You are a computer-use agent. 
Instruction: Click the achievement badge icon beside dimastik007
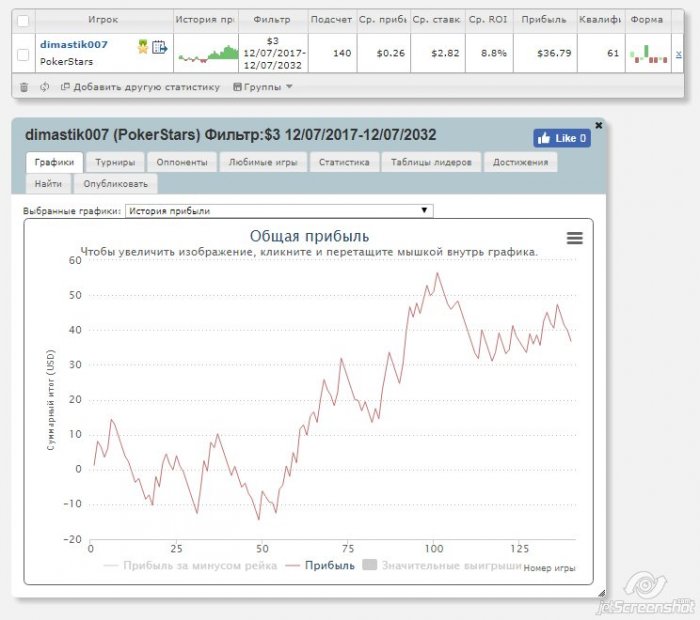pyautogui.click(x=143, y=46)
